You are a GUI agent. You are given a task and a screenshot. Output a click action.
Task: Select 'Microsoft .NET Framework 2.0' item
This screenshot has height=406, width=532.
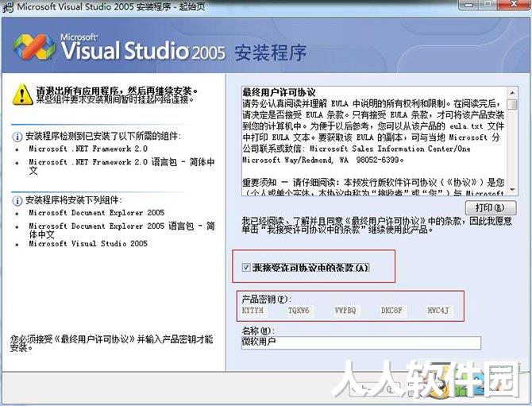[88, 149]
